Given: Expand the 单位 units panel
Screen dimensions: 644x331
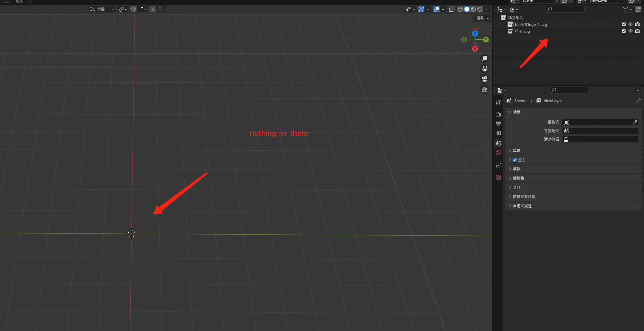Looking at the screenshot, I should (x=517, y=151).
